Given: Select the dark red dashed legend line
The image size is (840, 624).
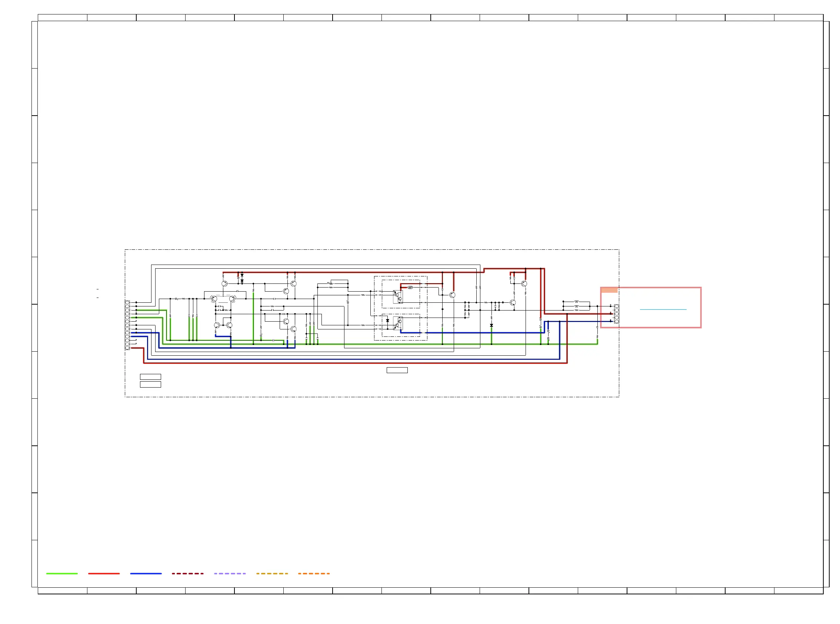Looking at the screenshot, I should pyautogui.click(x=188, y=573).
